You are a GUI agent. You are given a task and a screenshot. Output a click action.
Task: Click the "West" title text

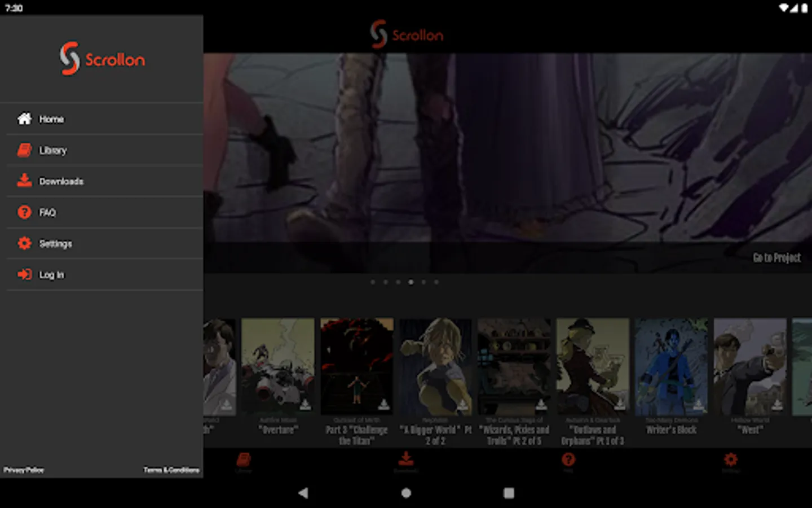(x=750, y=430)
